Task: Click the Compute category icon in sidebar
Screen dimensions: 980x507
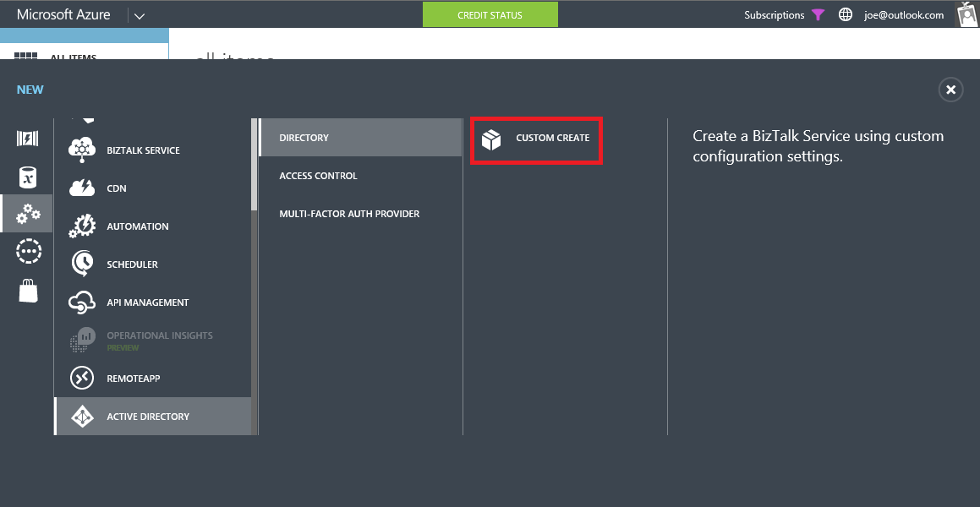Action: (28, 139)
